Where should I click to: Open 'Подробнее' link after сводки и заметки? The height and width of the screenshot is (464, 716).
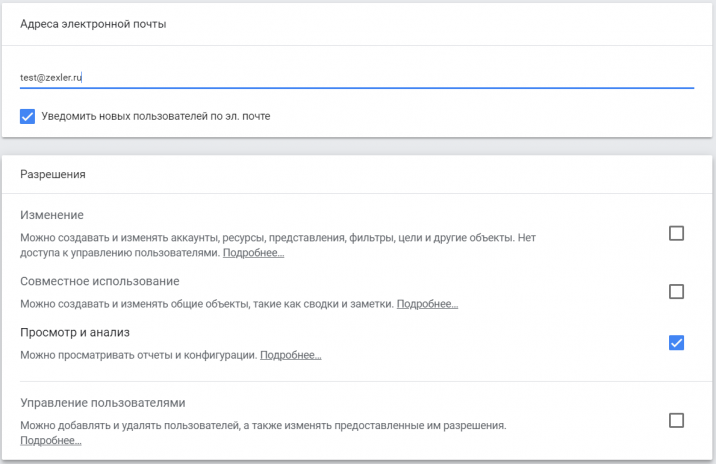point(427,304)
